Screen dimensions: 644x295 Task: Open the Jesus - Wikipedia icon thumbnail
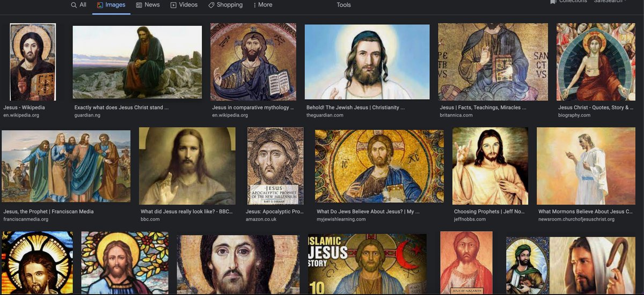pyautogui.click(x=33, y=62)
